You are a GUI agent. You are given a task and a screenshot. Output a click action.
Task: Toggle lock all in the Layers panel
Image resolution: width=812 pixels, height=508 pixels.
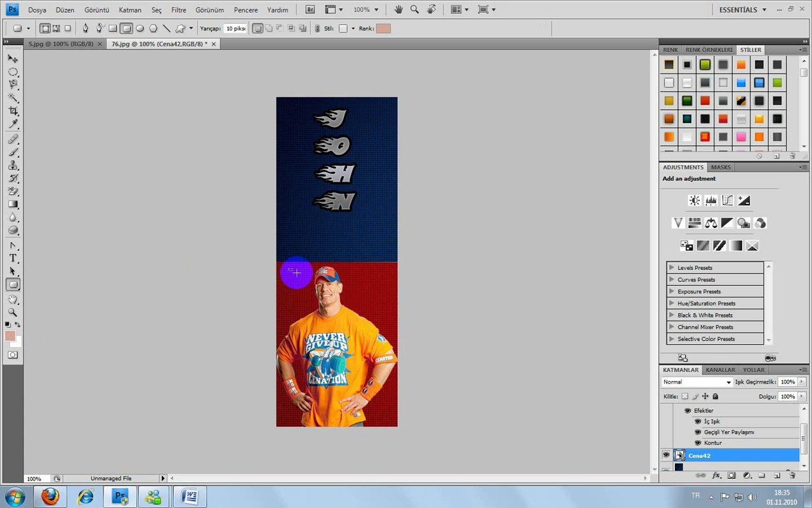[x=715, y=396]
